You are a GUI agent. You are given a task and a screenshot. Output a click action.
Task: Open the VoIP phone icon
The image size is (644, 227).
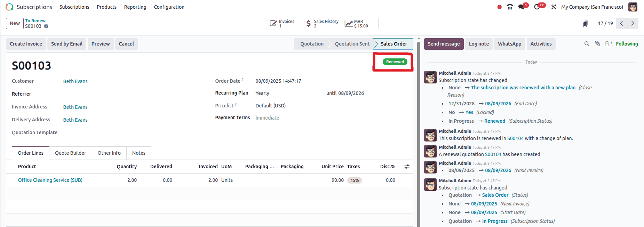510,7
